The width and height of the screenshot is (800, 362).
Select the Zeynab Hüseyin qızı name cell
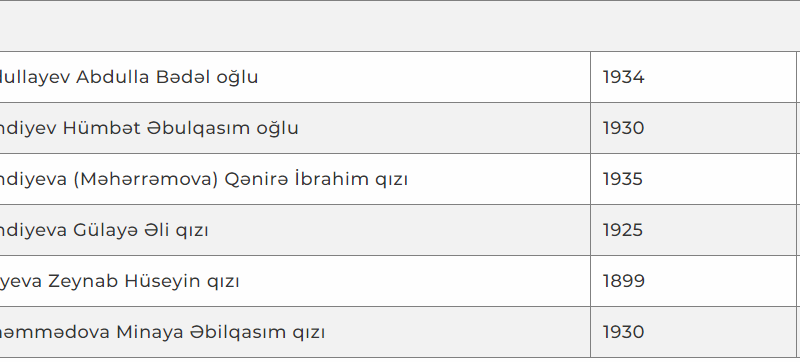click(295, 281)
